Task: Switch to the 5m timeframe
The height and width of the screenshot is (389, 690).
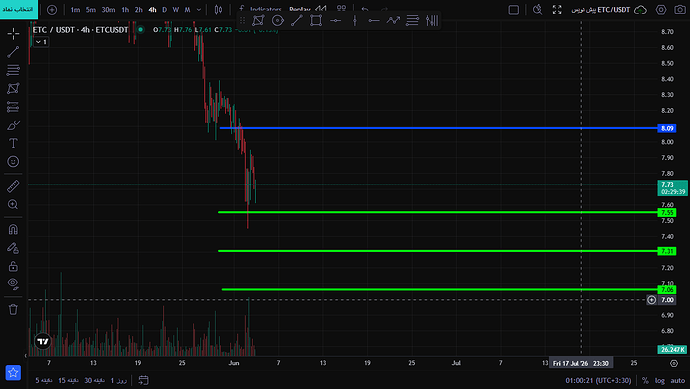Action: click(x=91, y=10)
